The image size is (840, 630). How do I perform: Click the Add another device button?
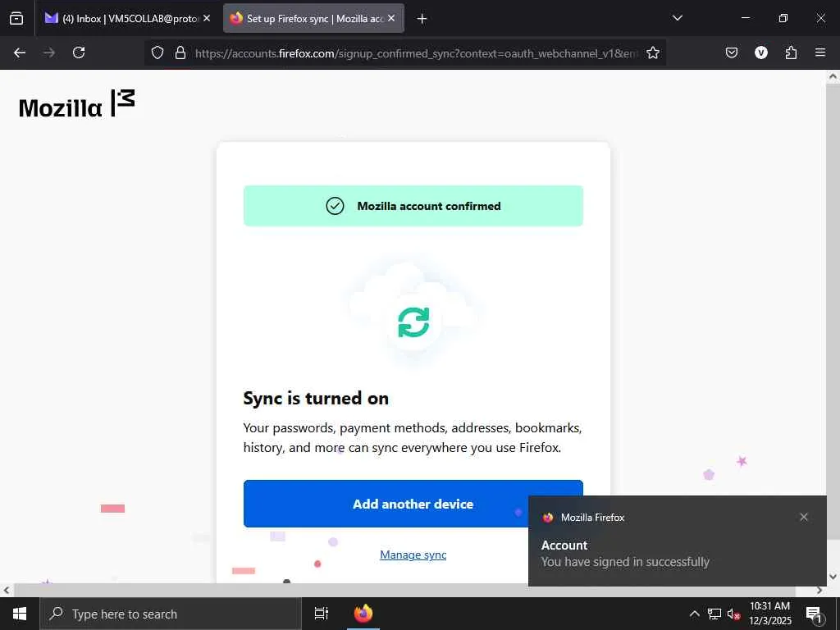[413, 504]
